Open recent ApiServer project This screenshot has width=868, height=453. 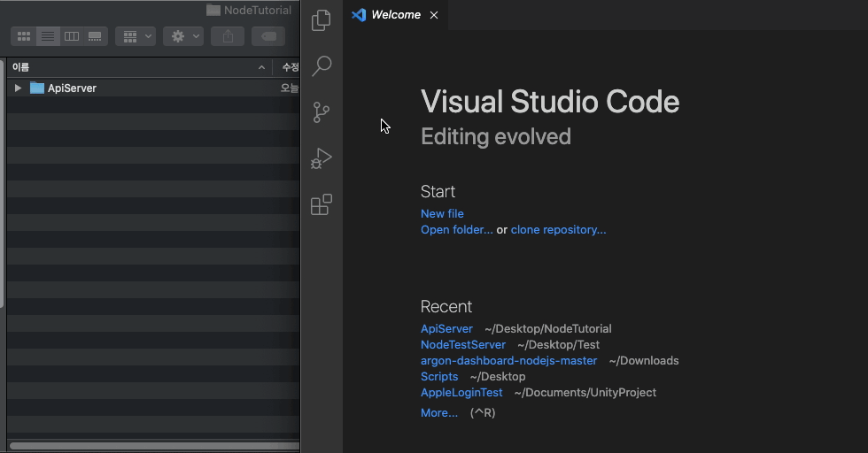446,328
